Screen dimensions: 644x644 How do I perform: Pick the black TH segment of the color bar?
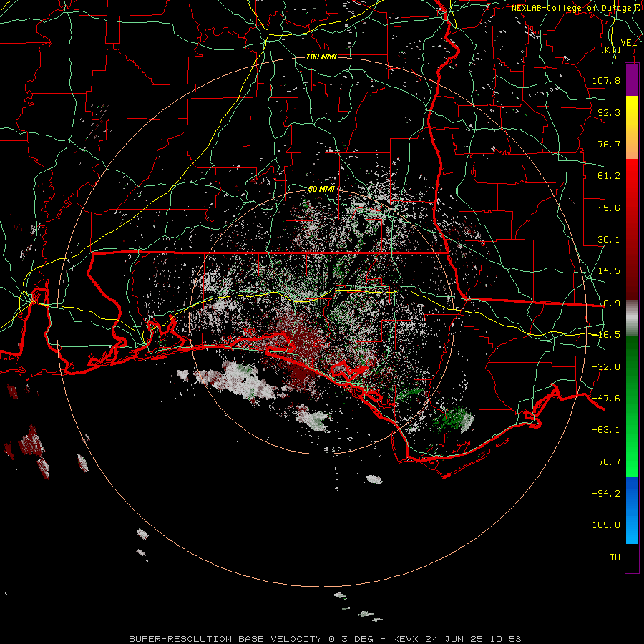tap(632, 557)
